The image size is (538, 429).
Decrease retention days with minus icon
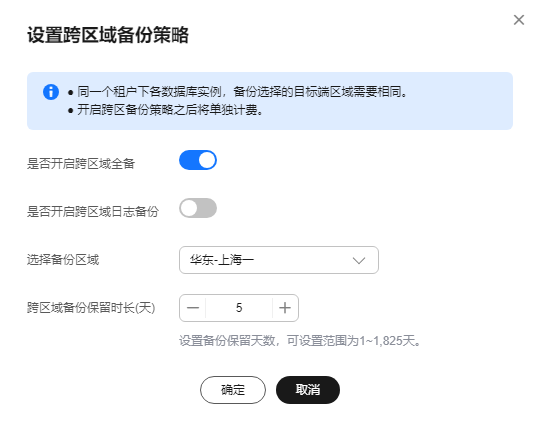click(x=193, y=308)
